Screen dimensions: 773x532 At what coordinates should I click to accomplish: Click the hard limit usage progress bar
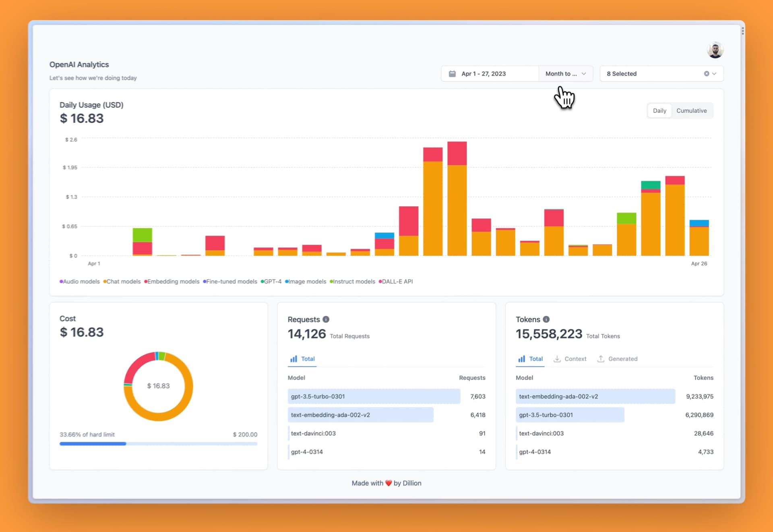pos(158,444)
